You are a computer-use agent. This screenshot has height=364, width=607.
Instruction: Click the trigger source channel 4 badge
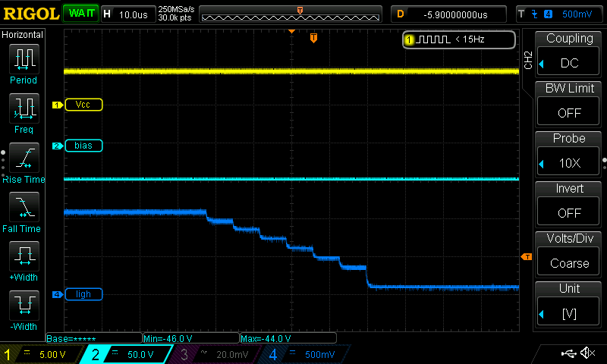click(548, 14)
